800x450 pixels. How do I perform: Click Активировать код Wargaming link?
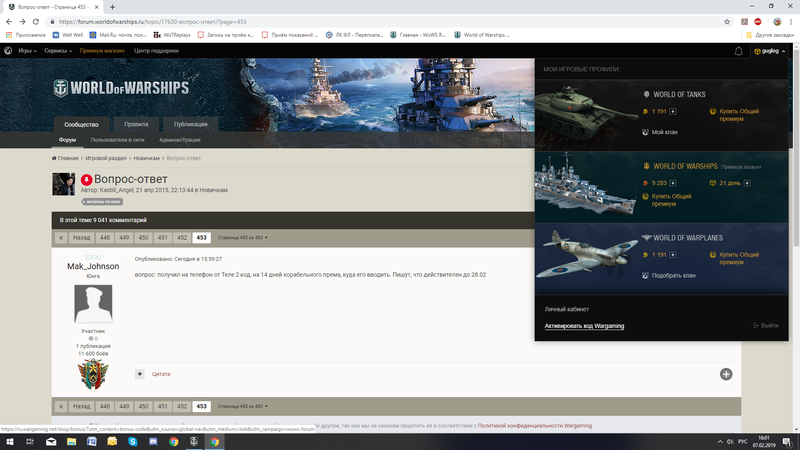coord(584,326)
